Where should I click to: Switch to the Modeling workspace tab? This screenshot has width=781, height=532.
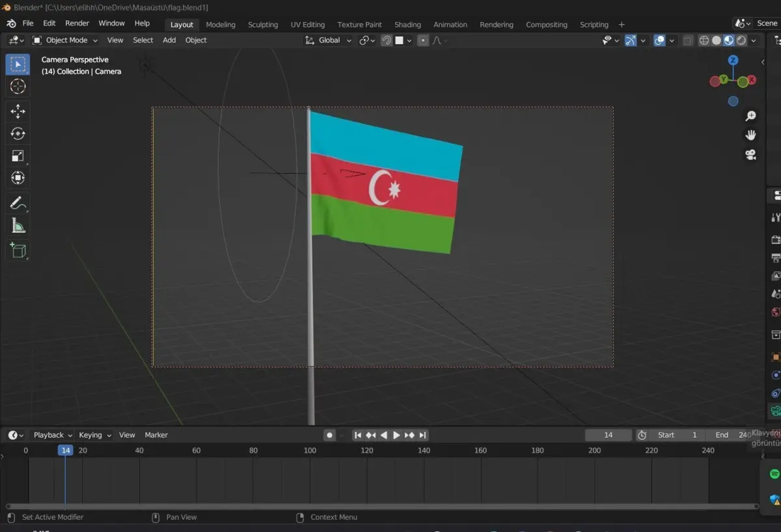tap(221, 25)
